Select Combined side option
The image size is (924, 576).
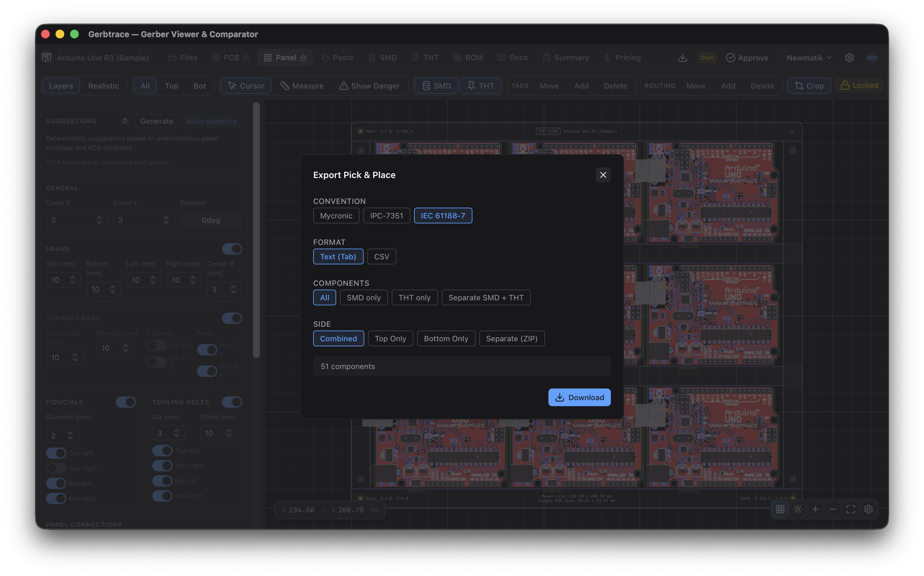pos(338,339)
